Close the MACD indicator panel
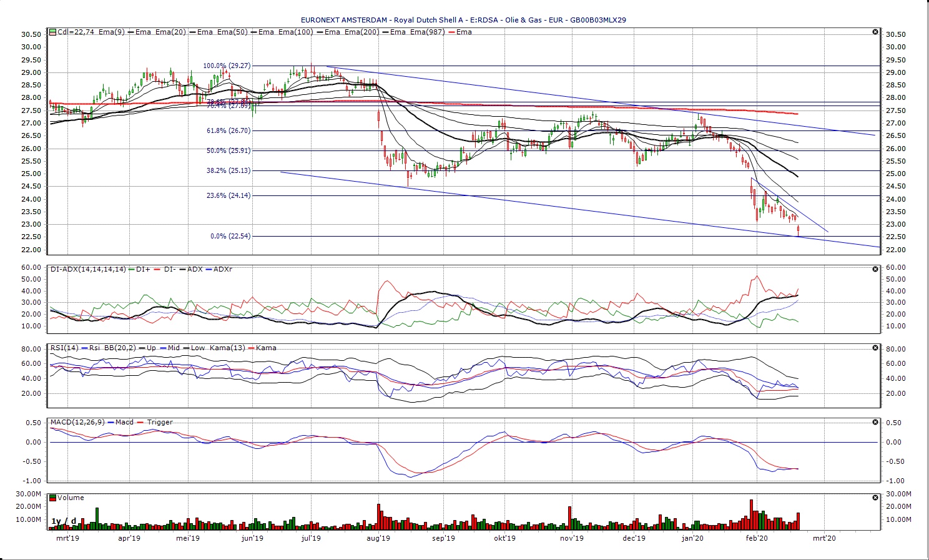The width and height of the screenshot is (929, 560). (x=875, y=422)
